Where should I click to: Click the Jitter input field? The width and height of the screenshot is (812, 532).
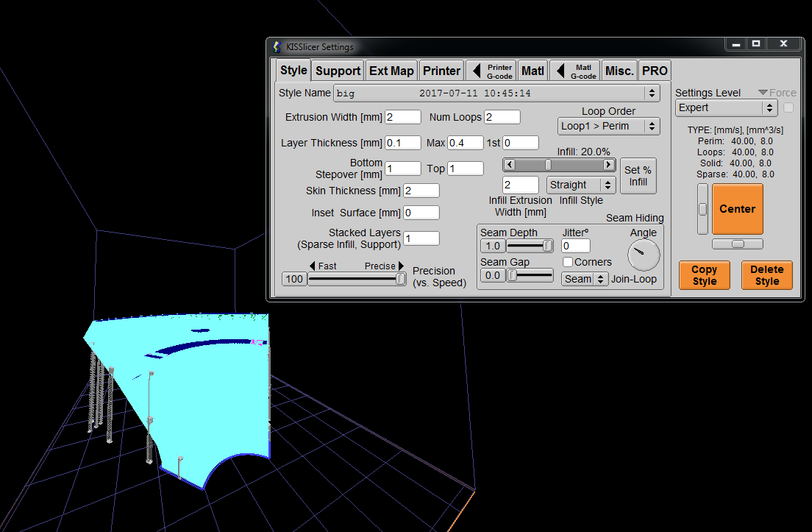coord(576,246)
